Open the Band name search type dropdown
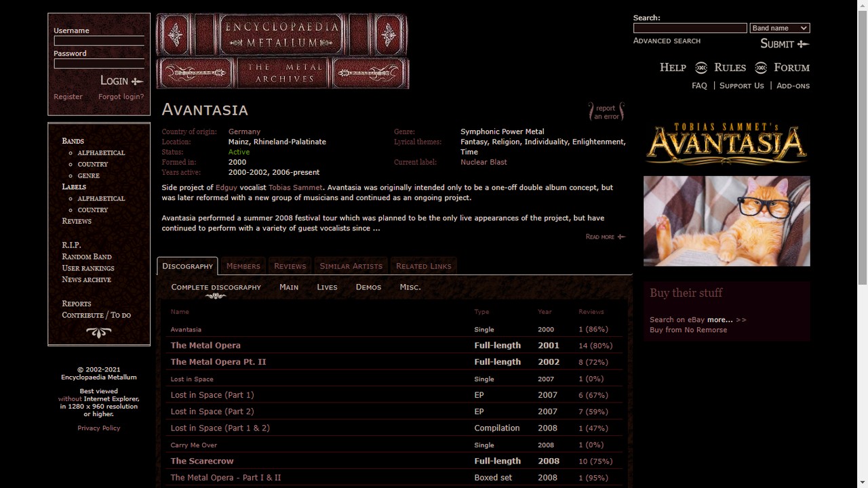The height and width of the screenshot is (488, 868). coord(779,28)
